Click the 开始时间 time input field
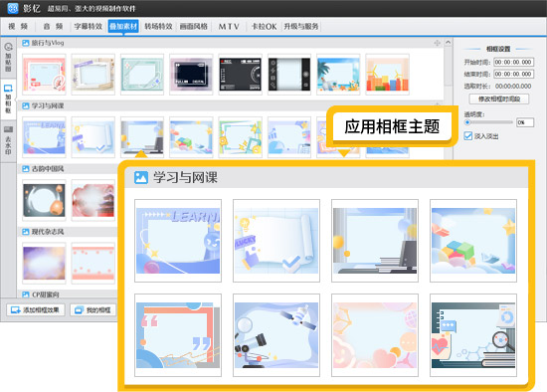 pyautogui.click(x=513, y=62)
